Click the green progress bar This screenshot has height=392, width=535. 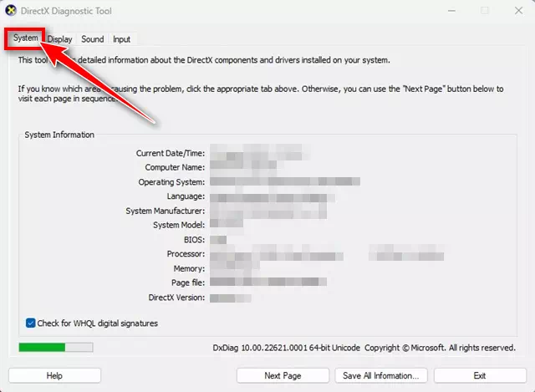pos(56,348)
